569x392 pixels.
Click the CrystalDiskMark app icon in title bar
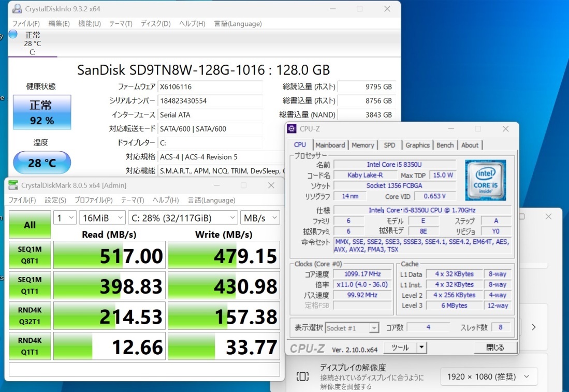coord(13,185)
